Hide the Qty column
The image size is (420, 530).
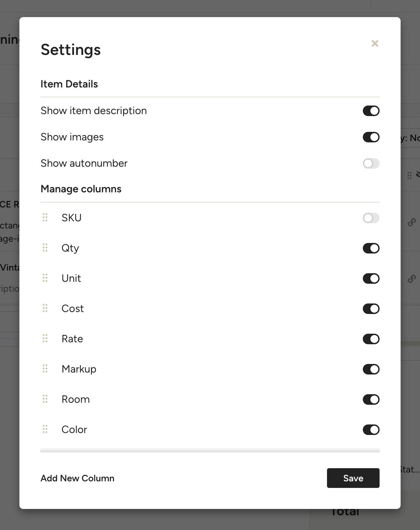tap(371, 248)
